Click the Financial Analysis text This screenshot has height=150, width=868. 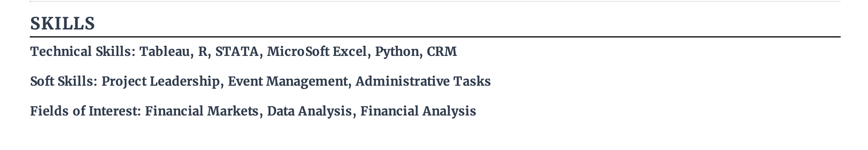(418, 111)
